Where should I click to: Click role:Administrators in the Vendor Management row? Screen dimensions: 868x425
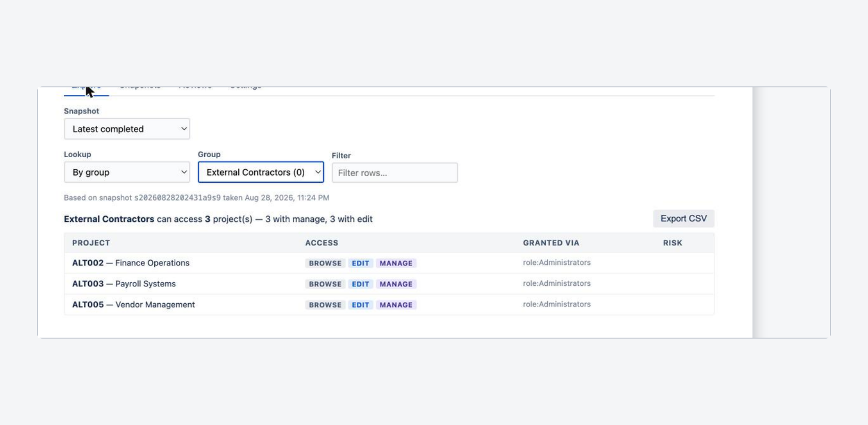click(x=557, y=304)
